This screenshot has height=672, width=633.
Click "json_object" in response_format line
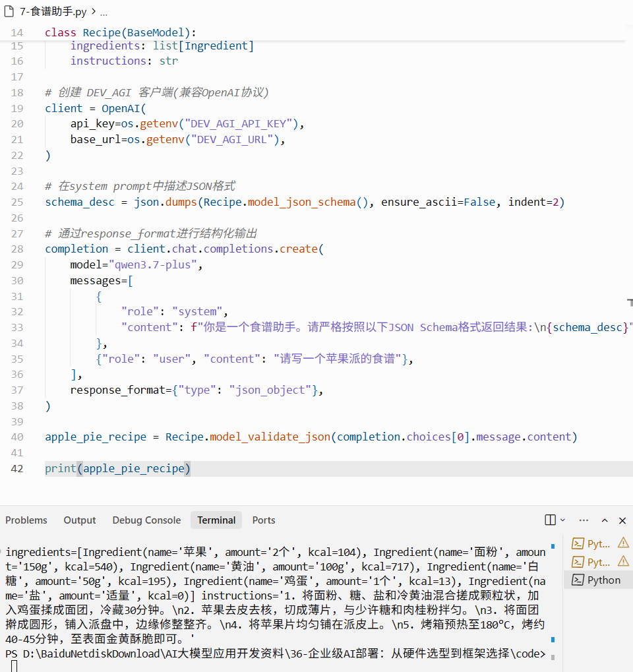(x=270, y=390)
